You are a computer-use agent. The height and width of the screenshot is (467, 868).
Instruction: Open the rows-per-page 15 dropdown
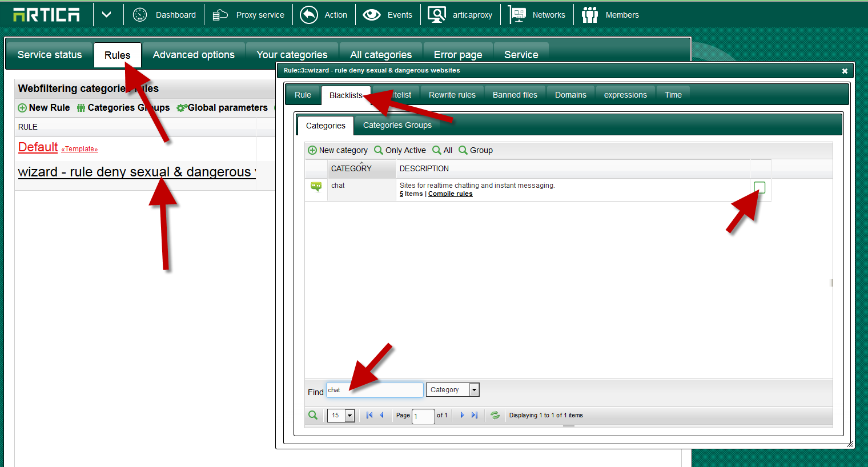coord(341,416)
